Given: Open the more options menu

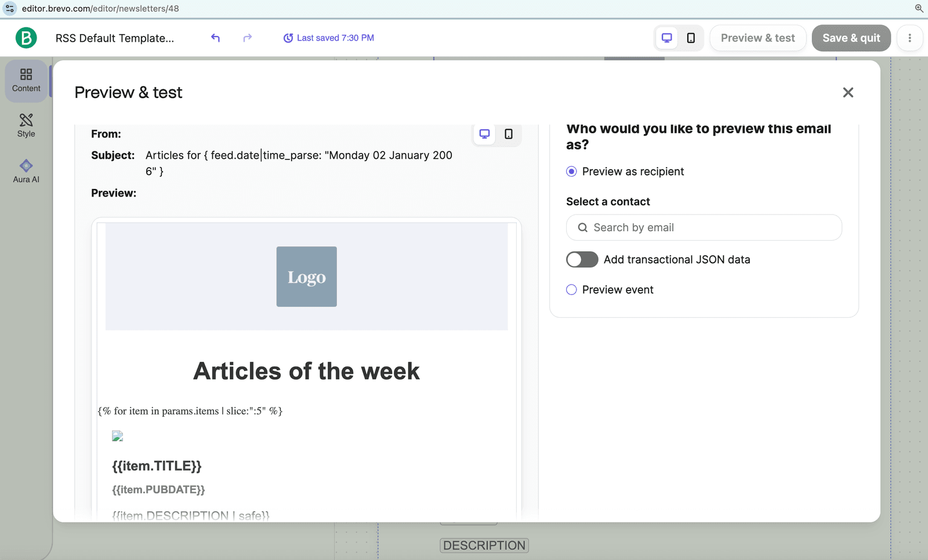Looking at the screenshot, I should click(909, 38).
